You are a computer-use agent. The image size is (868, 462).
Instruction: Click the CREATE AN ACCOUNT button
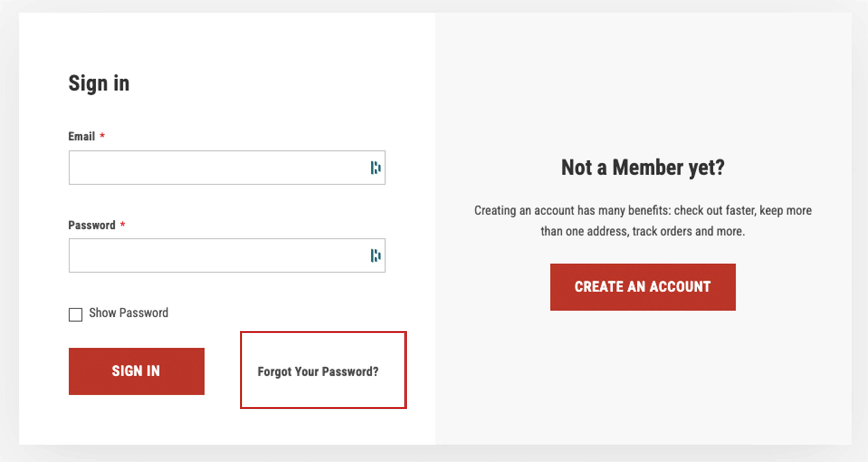(643, 287)
